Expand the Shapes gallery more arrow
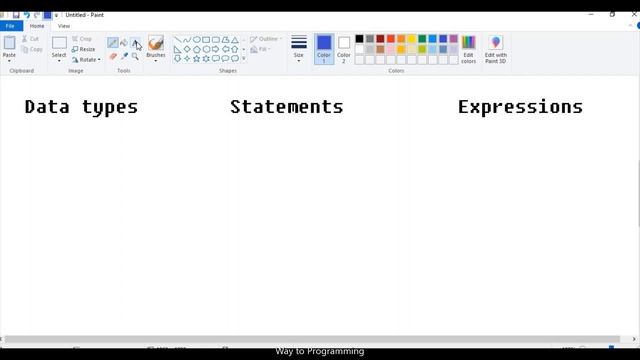 pos(244,59)
